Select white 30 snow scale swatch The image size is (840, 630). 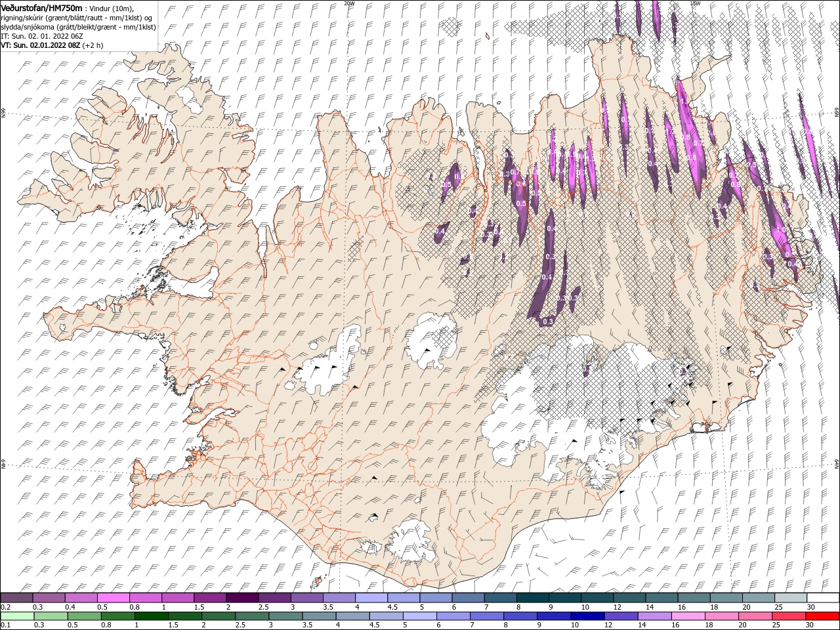point(823,598)
